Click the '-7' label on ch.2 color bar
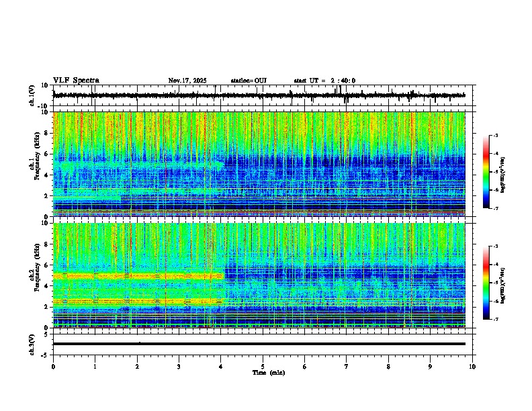This screenshot has width=532, height=411. 495,319
